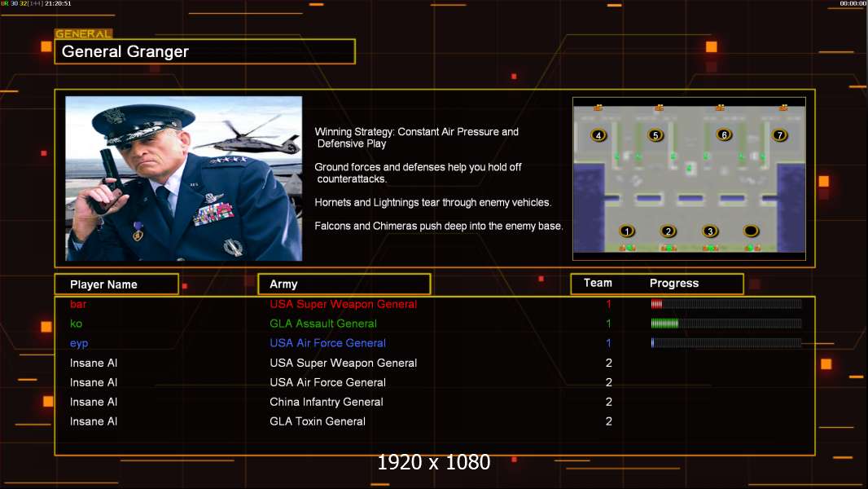Click team number 1 in the eyp row
Viewport: 868px width, 489px height.
pos(608,343)
